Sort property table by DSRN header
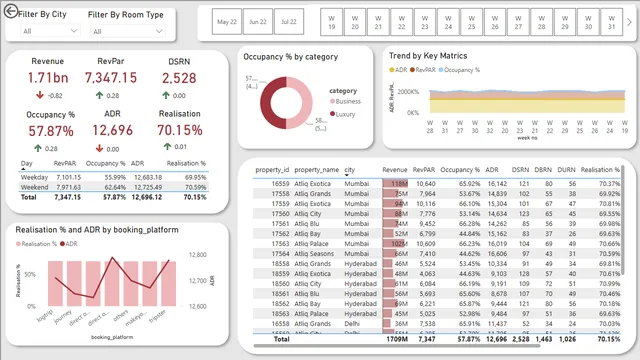Screen dimensions: 640x360 (x=520, y=169)
